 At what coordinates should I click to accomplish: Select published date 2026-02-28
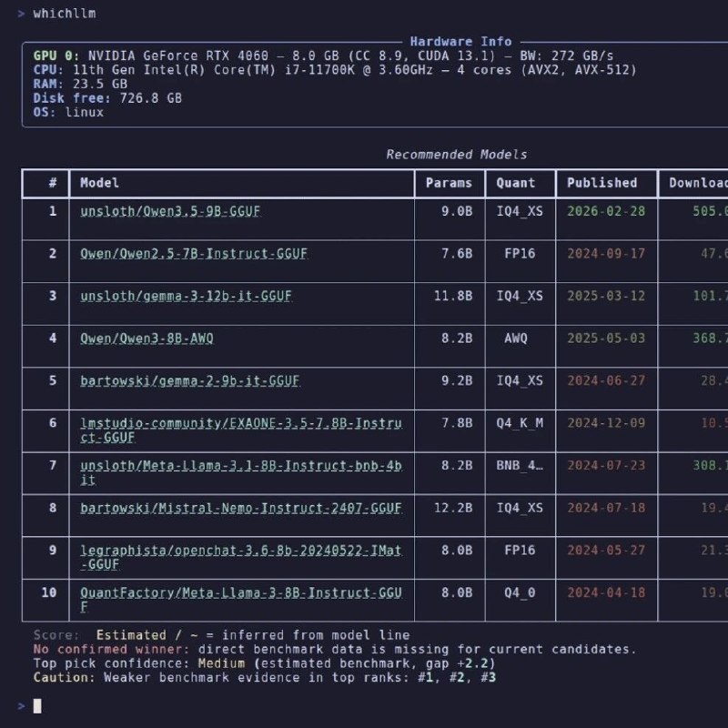(606, 212)
